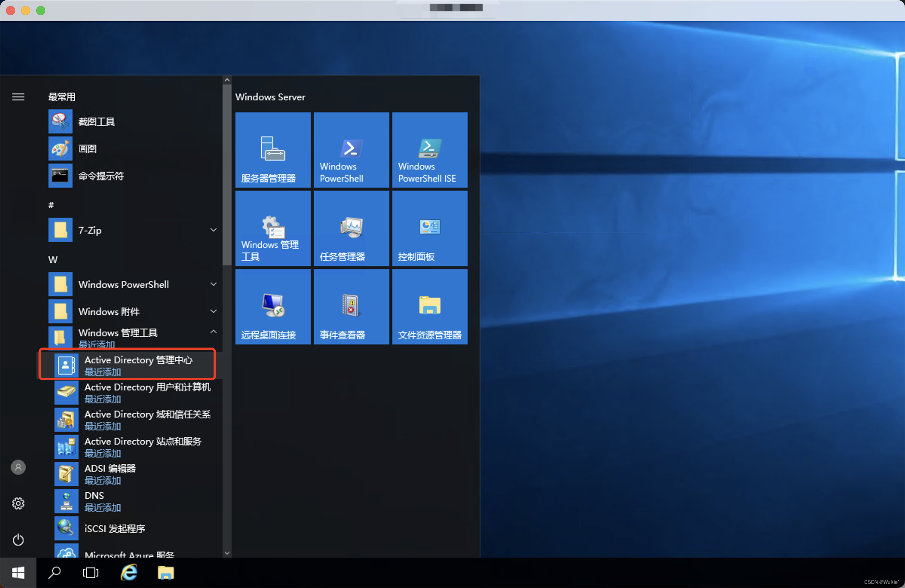905x588 pixels.
Task: Open Task View on the taskbar
Action: click(x=90, y=573)
